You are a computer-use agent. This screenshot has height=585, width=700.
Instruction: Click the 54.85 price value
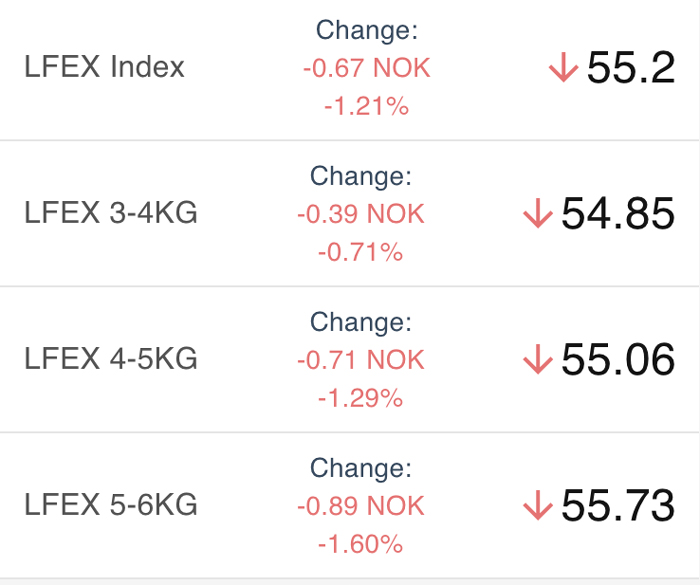click(x=618, y=213)
